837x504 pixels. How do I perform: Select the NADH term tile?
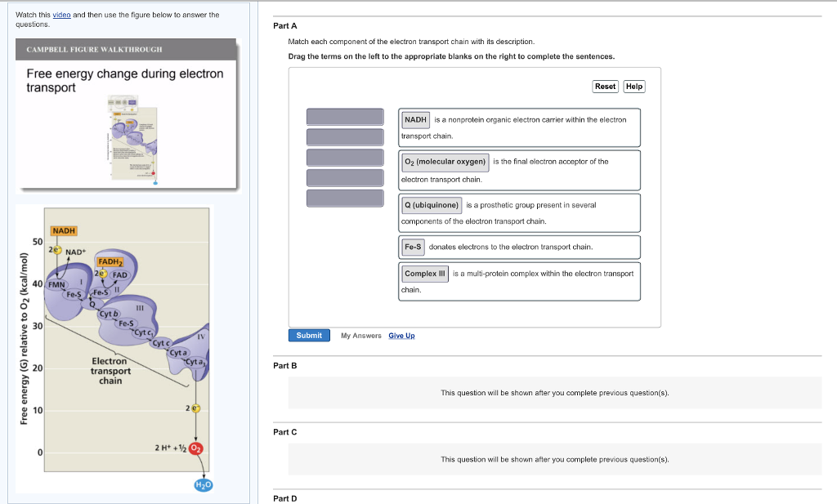pyautogui.click(x=415, y=120)
